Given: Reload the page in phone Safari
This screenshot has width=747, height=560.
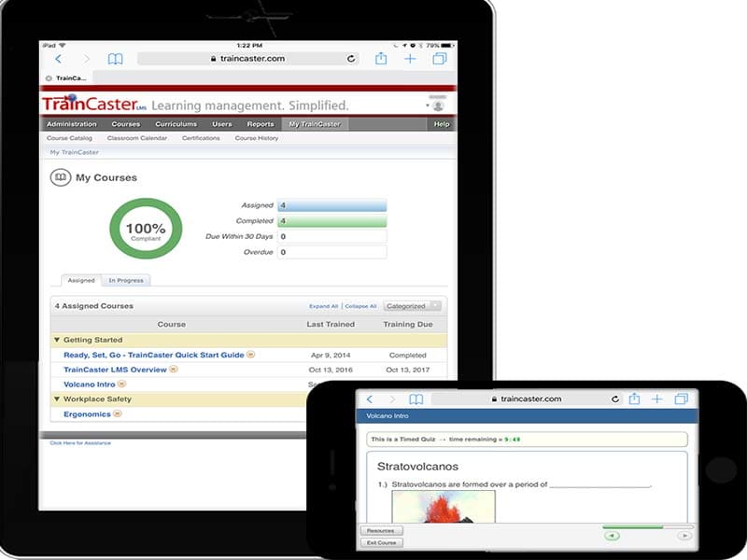Looking at the screenshot, I should pyautogui.click(x=615, y=399).
